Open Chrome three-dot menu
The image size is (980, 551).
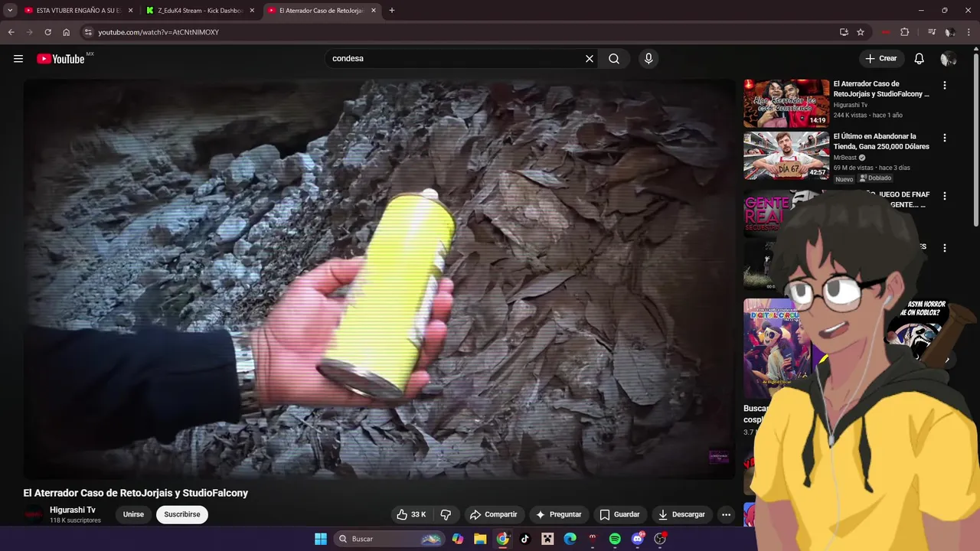point(969,32)
